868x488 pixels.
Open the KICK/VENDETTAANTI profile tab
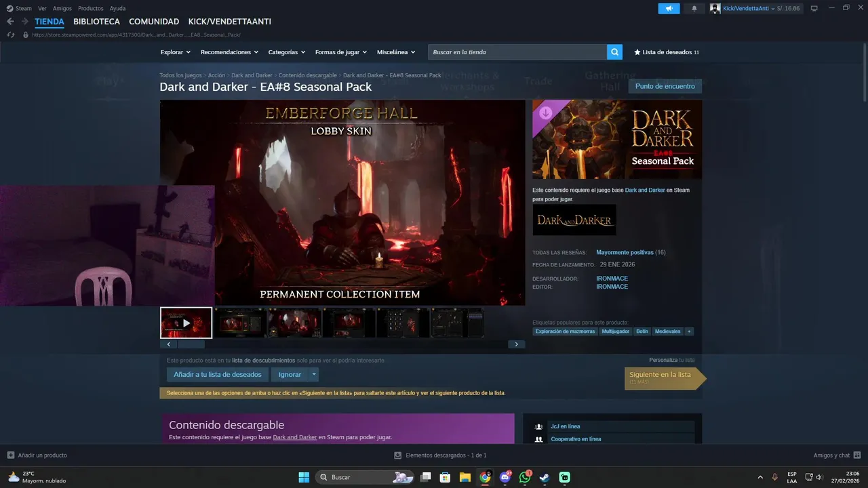pyautogui.click(x=230, y=22)
